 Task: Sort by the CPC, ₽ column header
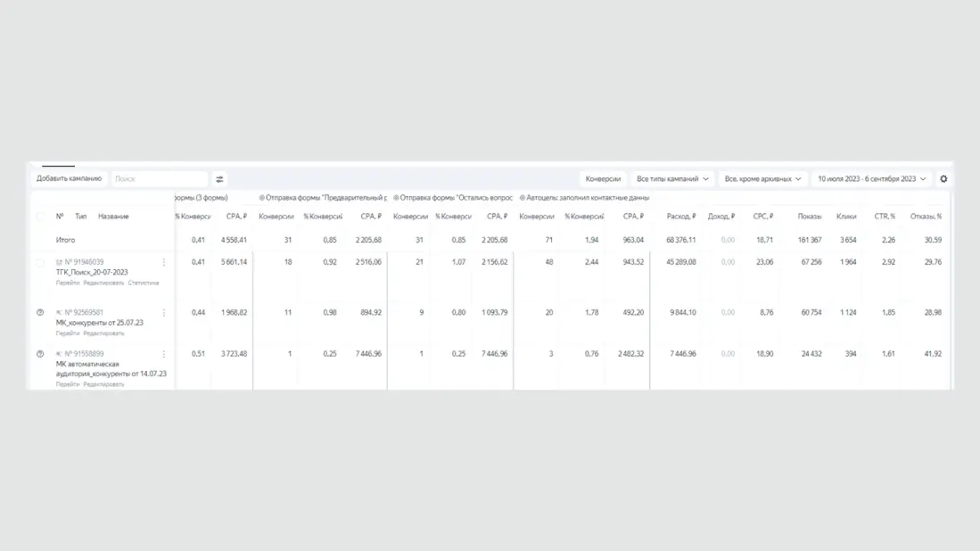pyautogui.click(x=763, y=216)
